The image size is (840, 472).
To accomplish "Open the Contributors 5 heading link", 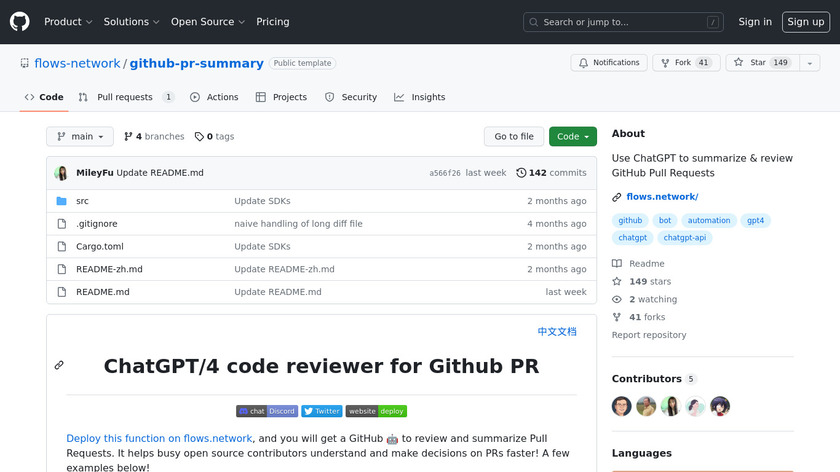I will click(x=654, y=379).
